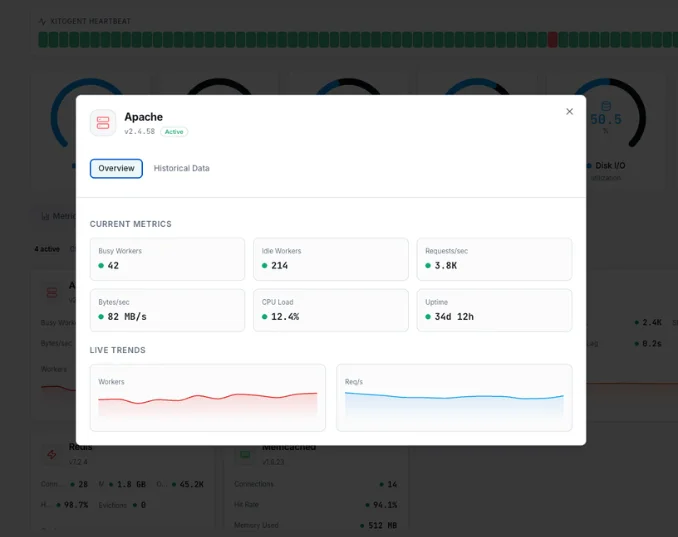
Task: Click the Redis 1.8 GB memory value
Action: 131,484
